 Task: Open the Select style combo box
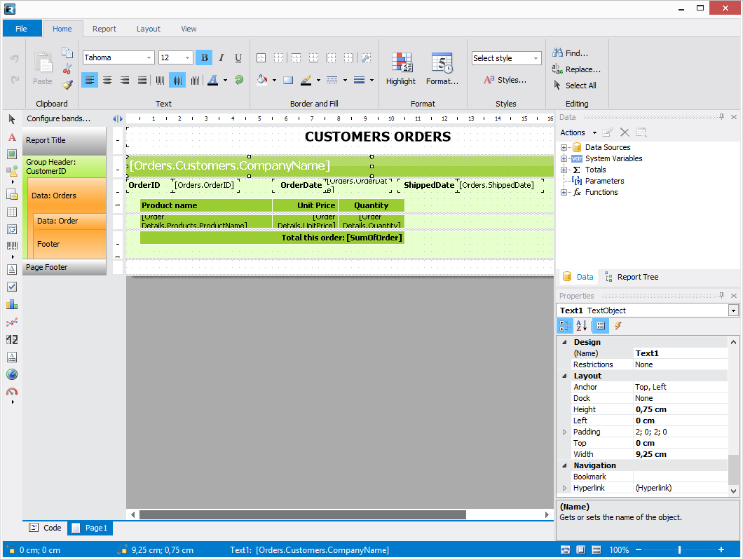[506, 57]
